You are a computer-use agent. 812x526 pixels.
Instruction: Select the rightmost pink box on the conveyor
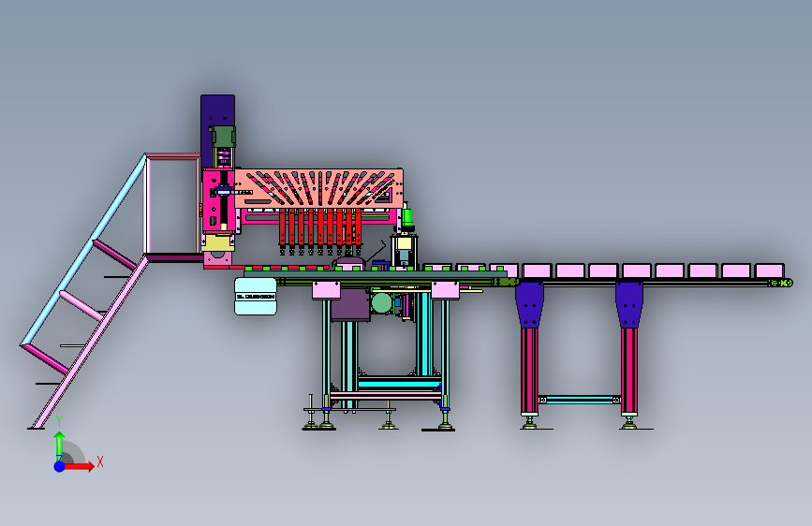[x=769, y=270]
